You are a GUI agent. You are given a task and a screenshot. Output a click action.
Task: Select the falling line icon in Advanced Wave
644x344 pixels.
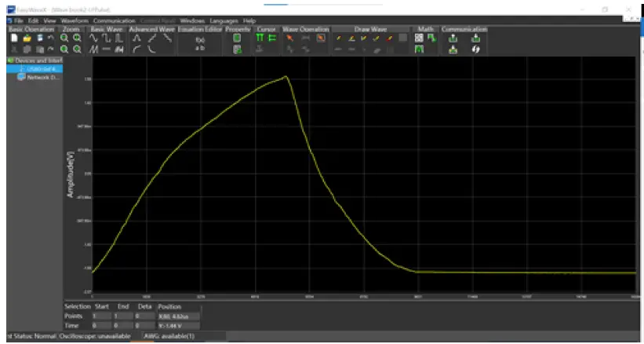tap(167, 38)
